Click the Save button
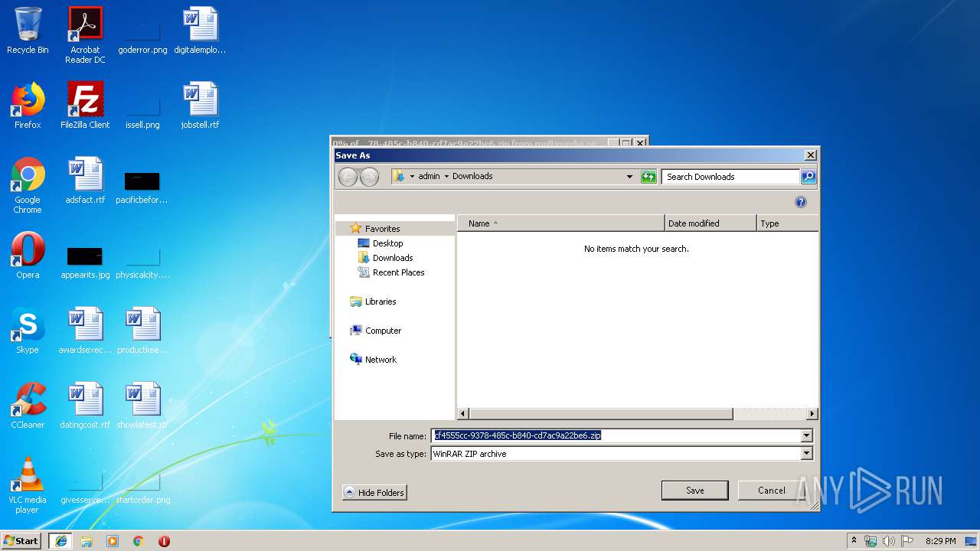This screenshot has height=551, width=980. click(694, 491)
